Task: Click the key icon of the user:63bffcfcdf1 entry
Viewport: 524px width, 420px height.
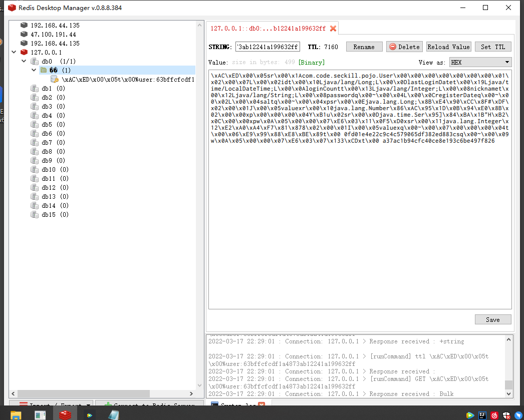Action: pyautogui.click(x=55, y=79)
